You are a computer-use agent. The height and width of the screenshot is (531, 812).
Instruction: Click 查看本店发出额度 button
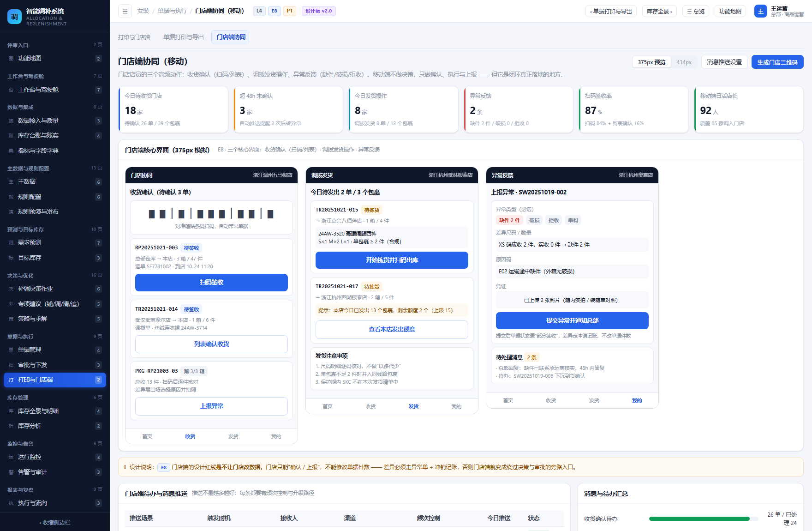tap(392, 330)
